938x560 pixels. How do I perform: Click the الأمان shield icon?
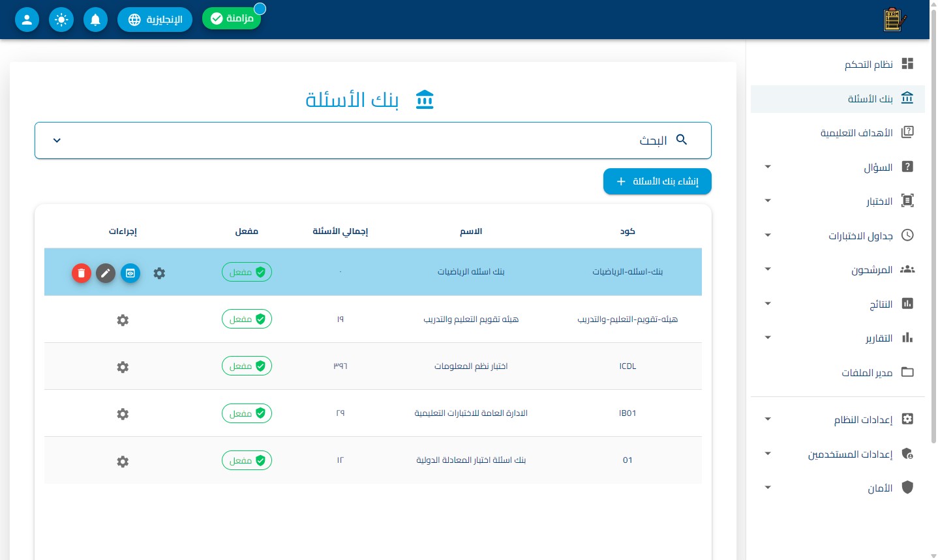click(907, 487)
